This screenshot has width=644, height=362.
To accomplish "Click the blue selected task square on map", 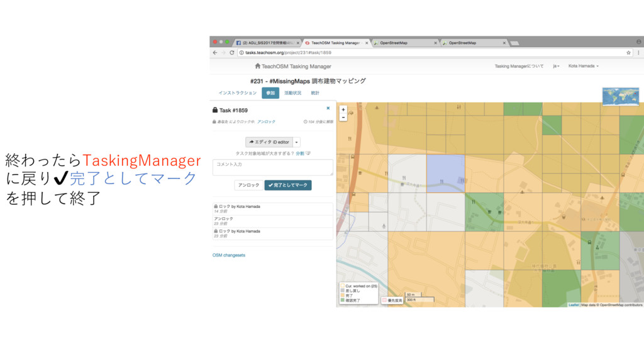I will [446, 173].
